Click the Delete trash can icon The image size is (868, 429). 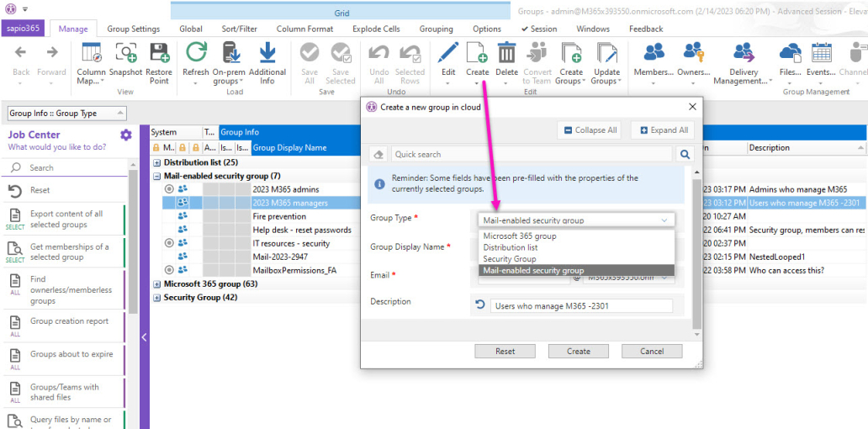[x=506, y=54]
